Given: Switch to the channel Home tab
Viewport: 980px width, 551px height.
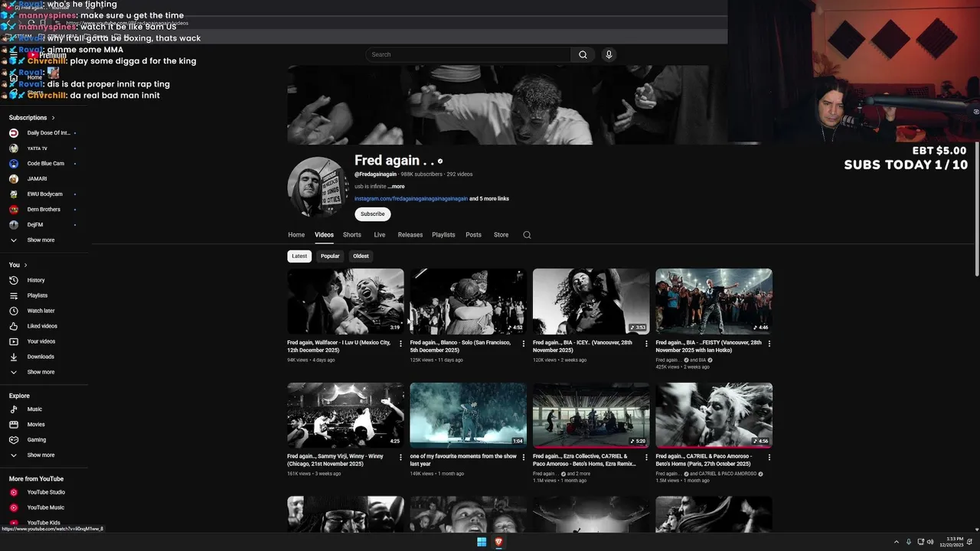Looking at the screenshot, I should 296,235.
